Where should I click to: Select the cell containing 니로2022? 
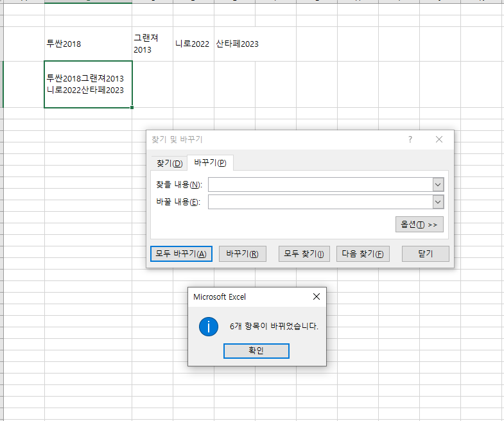(193, 44)
